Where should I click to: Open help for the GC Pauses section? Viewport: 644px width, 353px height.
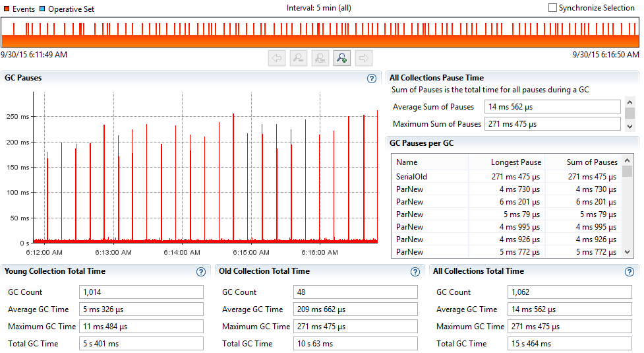pyautogui.click(x=372, y=79)
